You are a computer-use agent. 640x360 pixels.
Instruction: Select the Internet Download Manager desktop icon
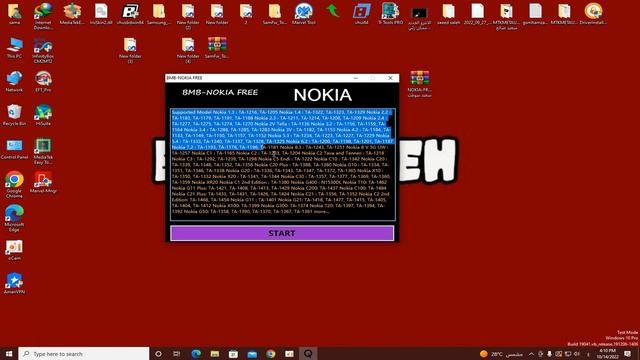click(x=43, y=16)
